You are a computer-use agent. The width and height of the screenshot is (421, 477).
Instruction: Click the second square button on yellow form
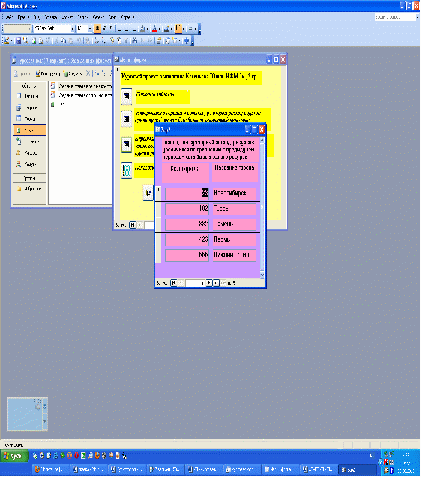(126, 119)
